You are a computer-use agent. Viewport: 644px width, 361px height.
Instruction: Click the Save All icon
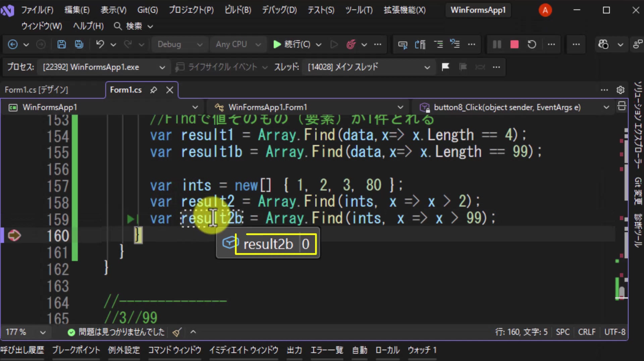79,44
